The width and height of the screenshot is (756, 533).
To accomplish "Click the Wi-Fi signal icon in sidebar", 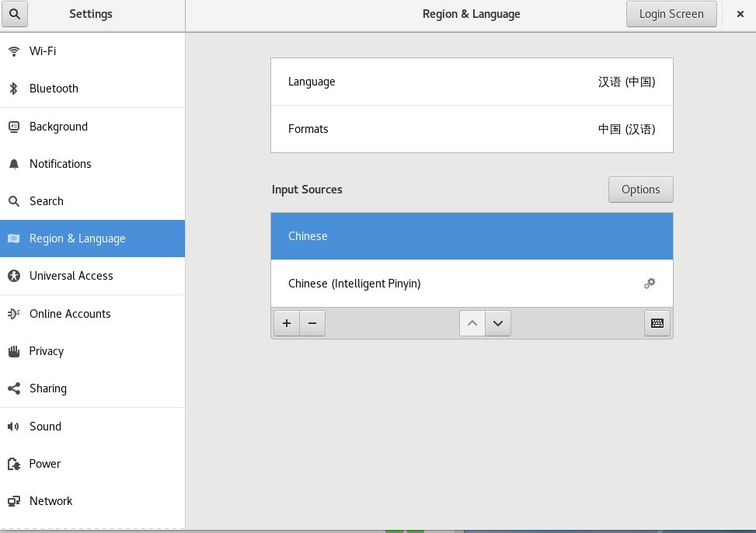I will [14, 51].
